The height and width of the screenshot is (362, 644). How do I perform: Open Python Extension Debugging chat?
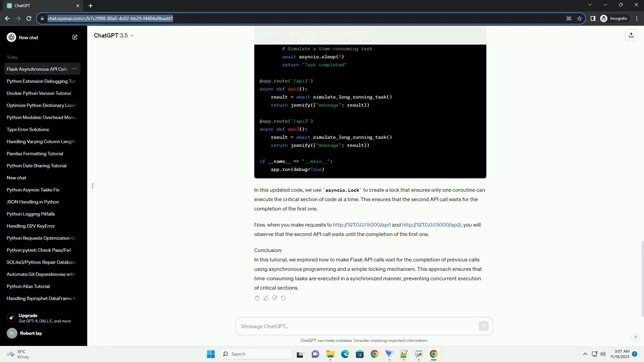pyautogui.click(x=41, y=81)
